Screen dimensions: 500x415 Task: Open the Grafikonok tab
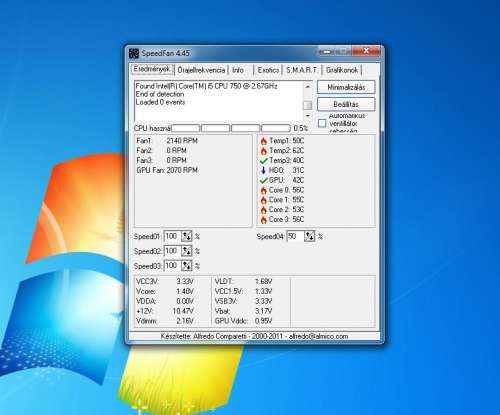(342, 70)
